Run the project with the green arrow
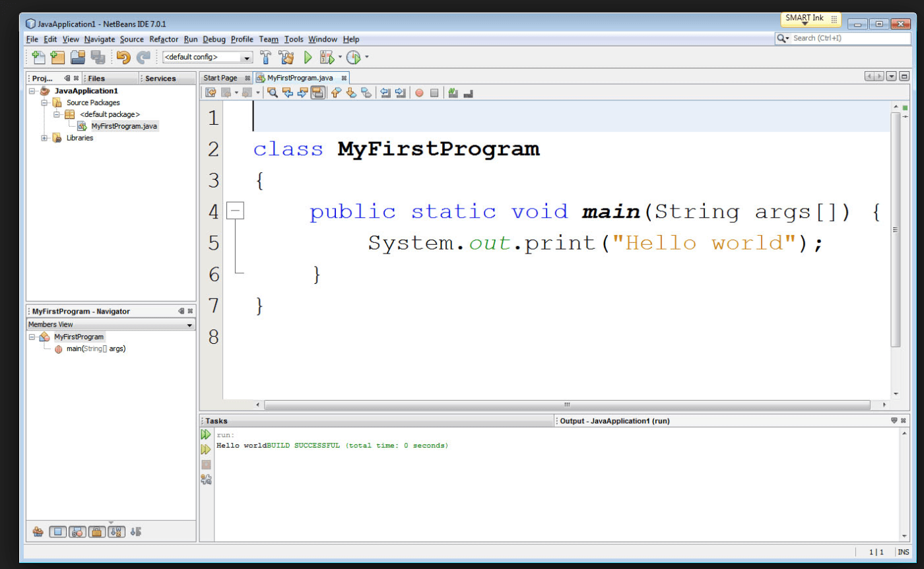Viewport: 924px width, 569px height. tap(308, 57)
